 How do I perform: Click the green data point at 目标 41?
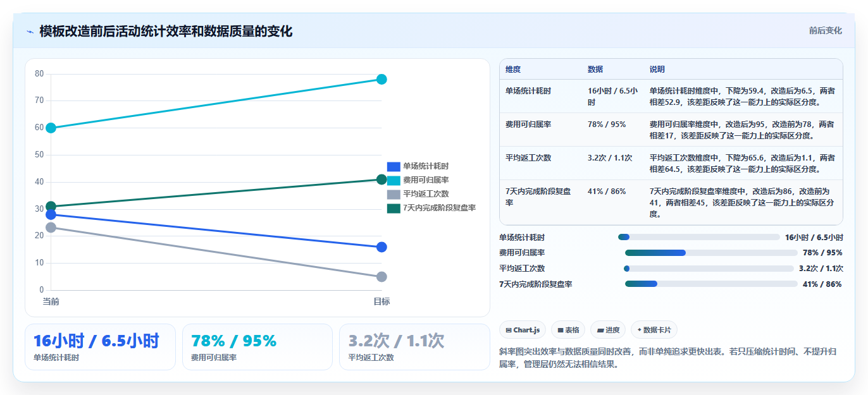pyautogui.click(x=381, y=179)
